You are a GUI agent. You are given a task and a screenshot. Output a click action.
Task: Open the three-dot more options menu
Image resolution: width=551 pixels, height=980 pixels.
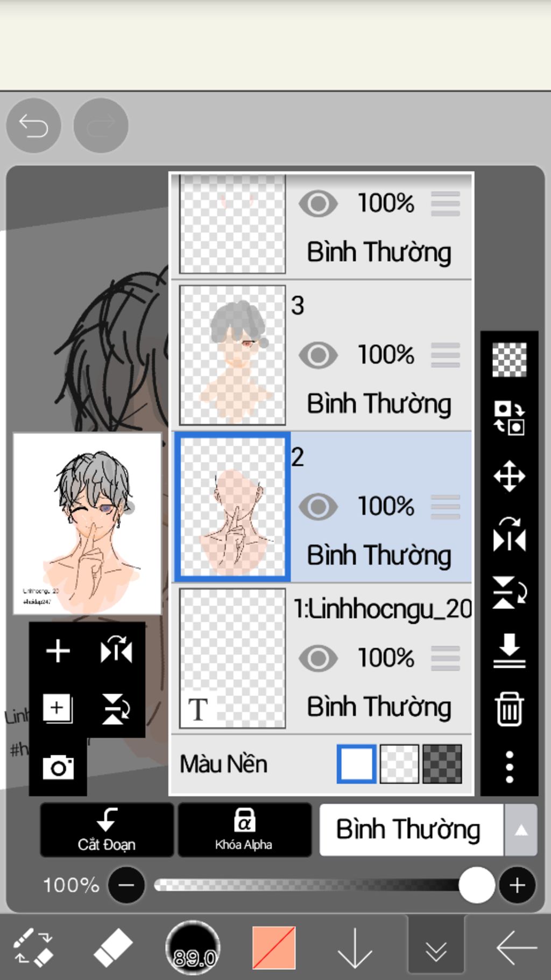(509, 767)
